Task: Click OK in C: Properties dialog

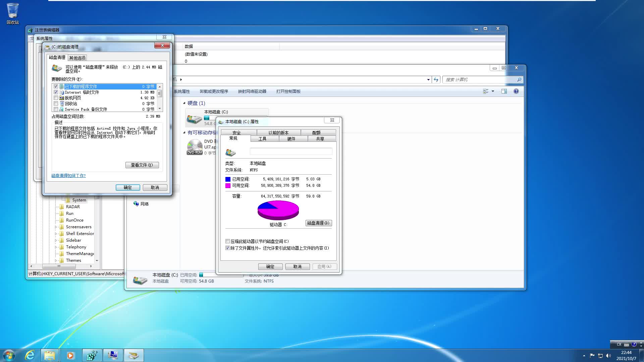Action: point(270,266)
